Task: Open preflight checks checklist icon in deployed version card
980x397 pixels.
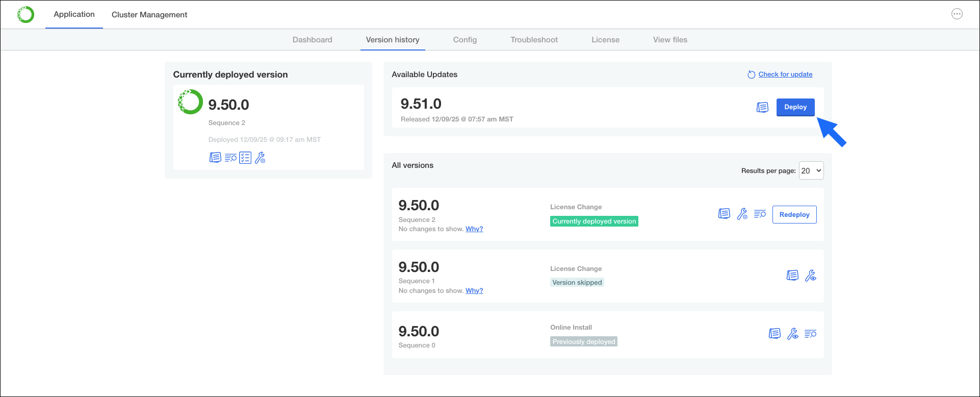Action: (245, 158)
